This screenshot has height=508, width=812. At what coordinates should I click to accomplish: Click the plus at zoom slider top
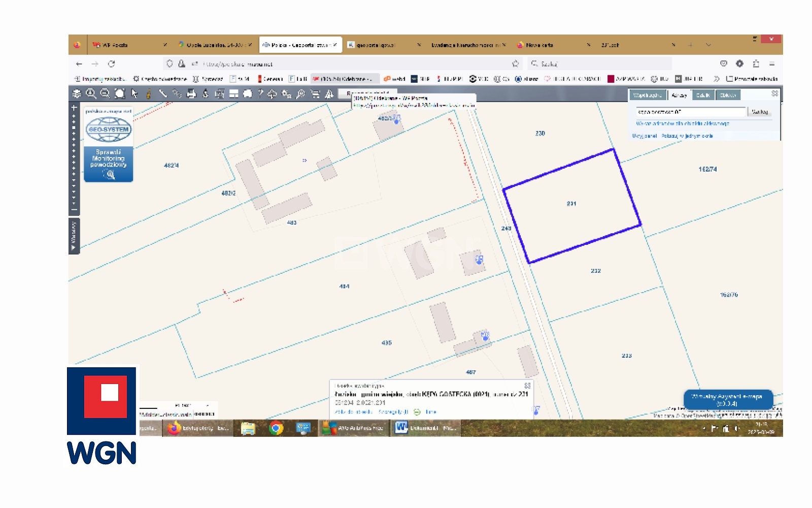point(74,108)
